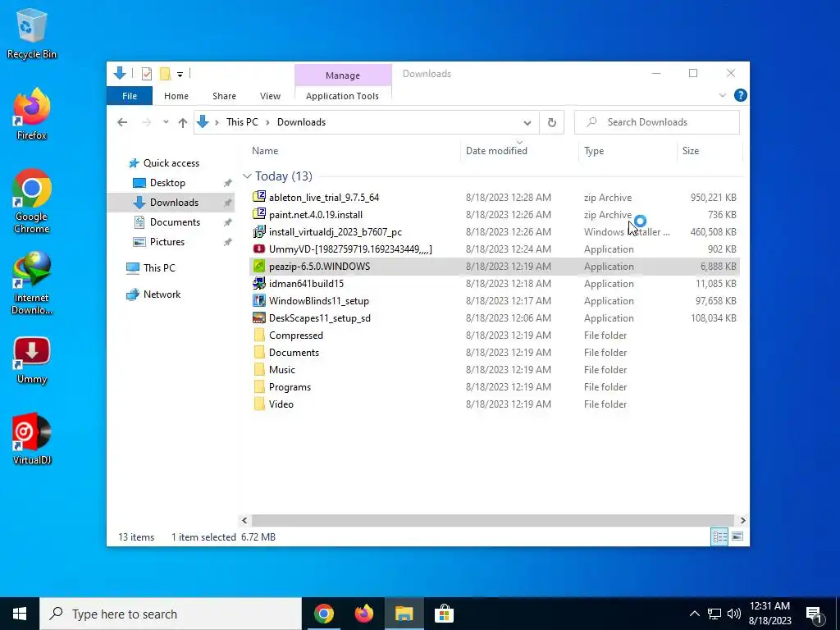Sort by the Name column header

[x=354, y=151]
